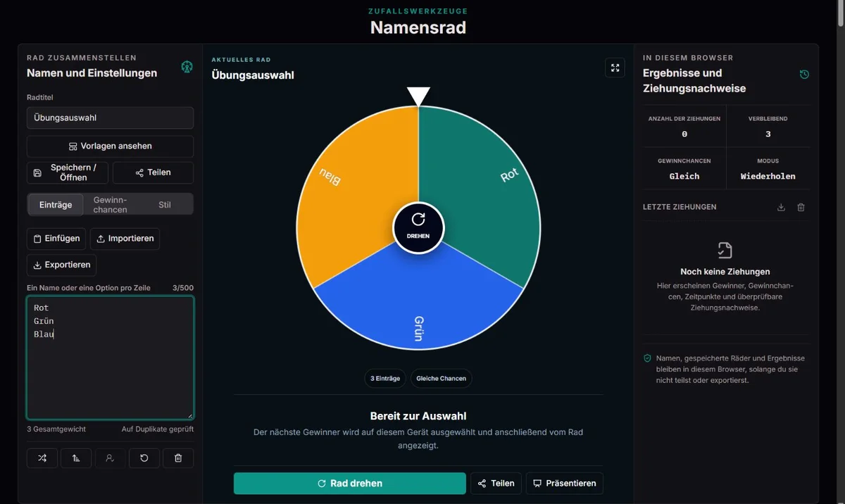The height and width of the screenshot is (504, 845).
Task: Click the history clock icon in results panel
Action: [x=804, y=74]
